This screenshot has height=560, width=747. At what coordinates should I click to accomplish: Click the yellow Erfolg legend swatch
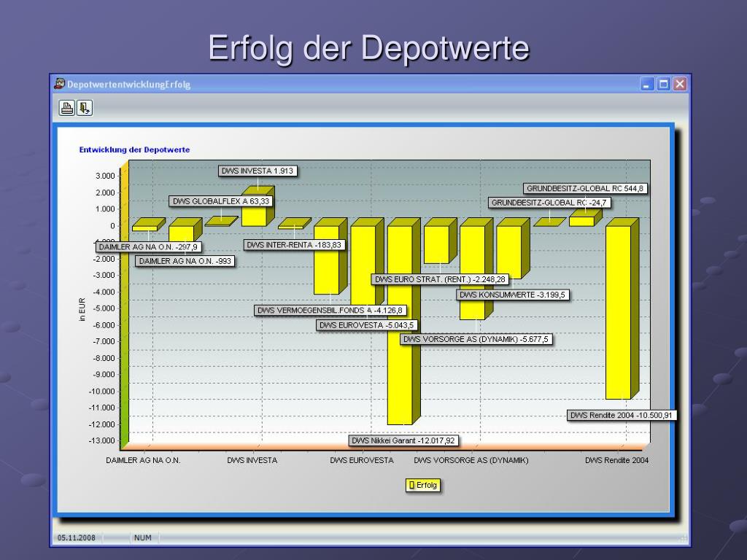click(412, 485)
